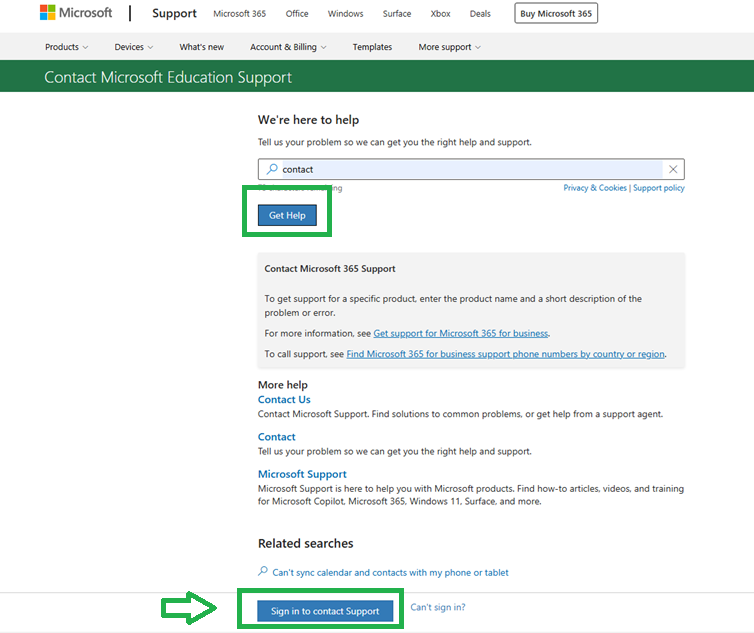
Task: Open Microsoft 365 in top navigation
Action: 239,14
